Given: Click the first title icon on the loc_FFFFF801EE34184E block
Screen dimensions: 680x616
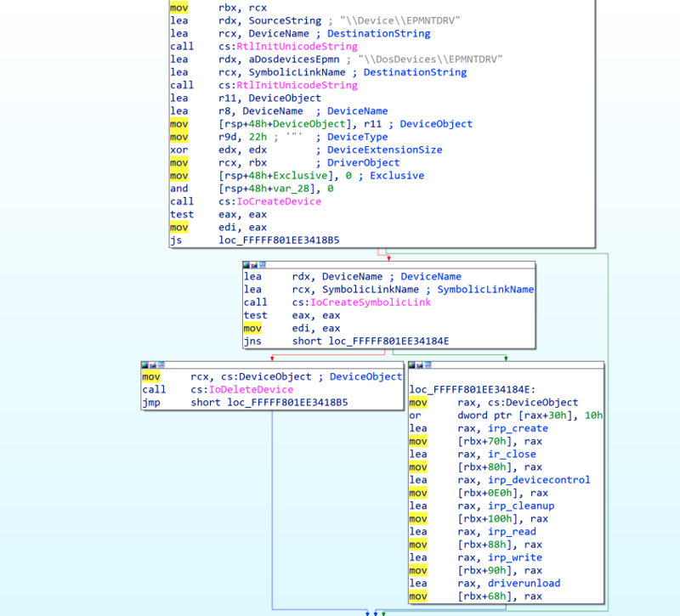Looking at the screenshot, I should (412, 365).
